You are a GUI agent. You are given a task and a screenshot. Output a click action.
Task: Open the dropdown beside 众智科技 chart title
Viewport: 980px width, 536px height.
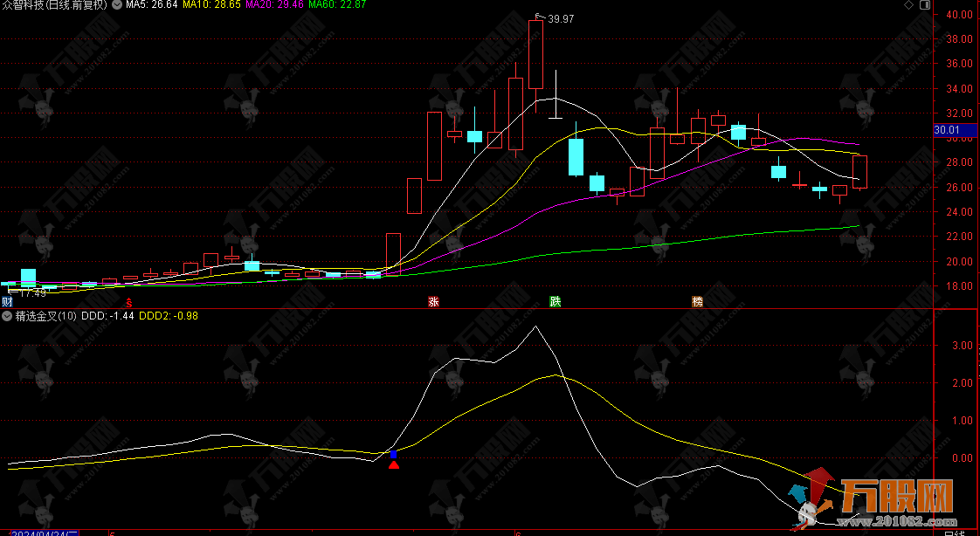tap(117, 5)
